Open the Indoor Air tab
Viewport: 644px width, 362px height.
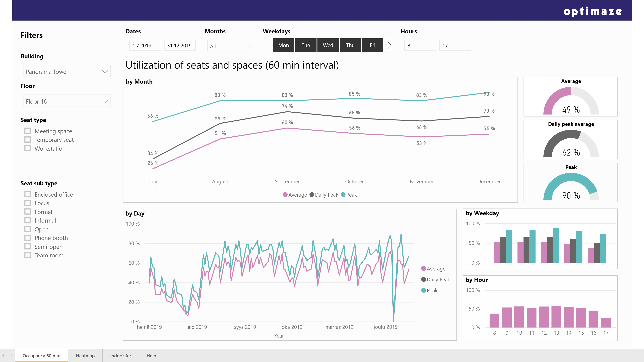121,355
